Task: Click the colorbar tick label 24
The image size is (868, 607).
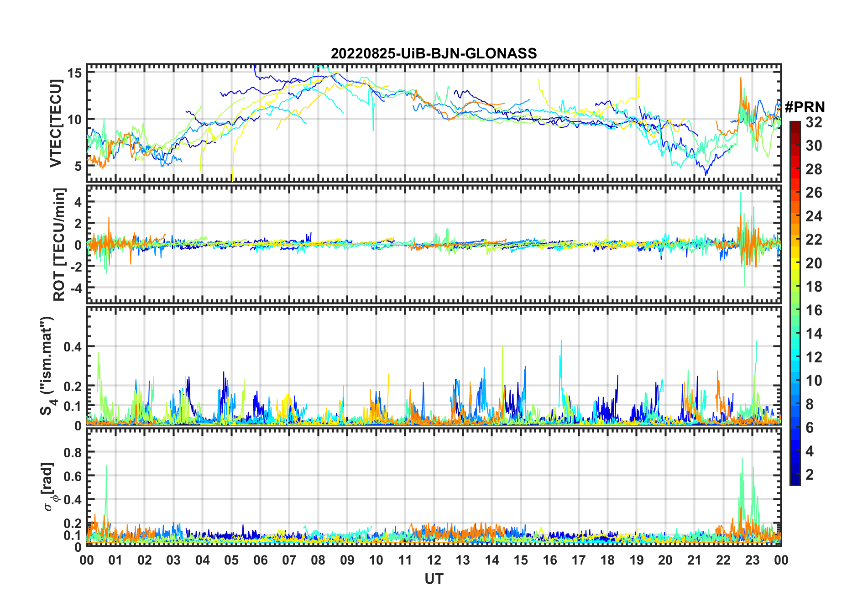Action: coord(814,216)
